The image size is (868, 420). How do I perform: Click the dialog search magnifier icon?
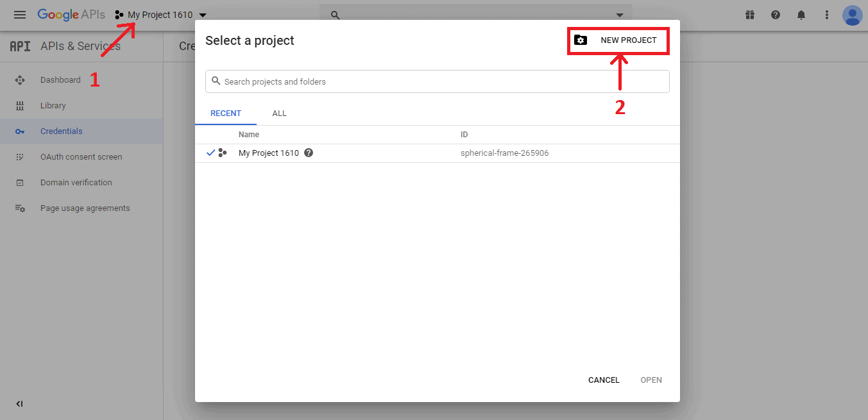click(216, 81)
